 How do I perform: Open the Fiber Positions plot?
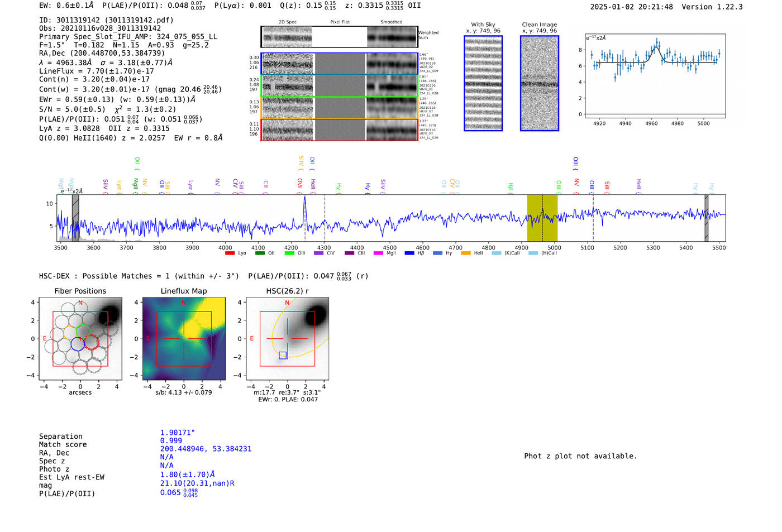pos(80,338)
